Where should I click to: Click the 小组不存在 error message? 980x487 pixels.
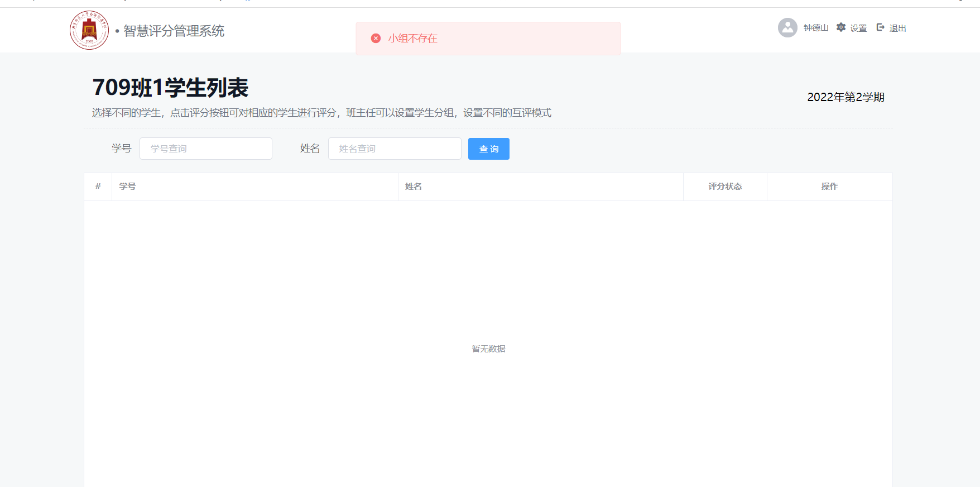pyautogui.click(x=413, y=38)
